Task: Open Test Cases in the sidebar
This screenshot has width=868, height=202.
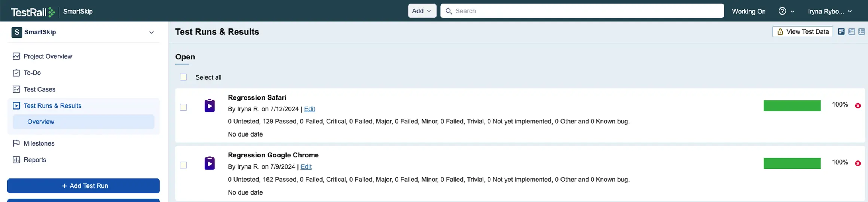Action: 39,89
